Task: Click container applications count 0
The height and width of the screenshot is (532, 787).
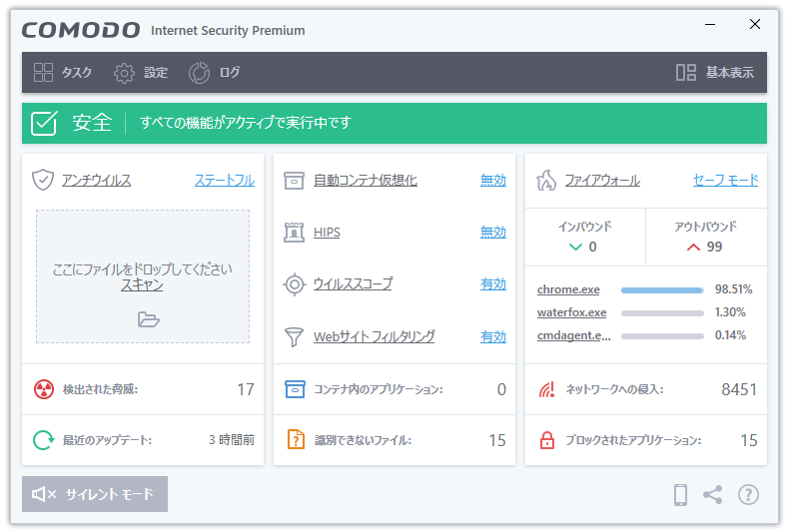Action: [x=501, y=389]
